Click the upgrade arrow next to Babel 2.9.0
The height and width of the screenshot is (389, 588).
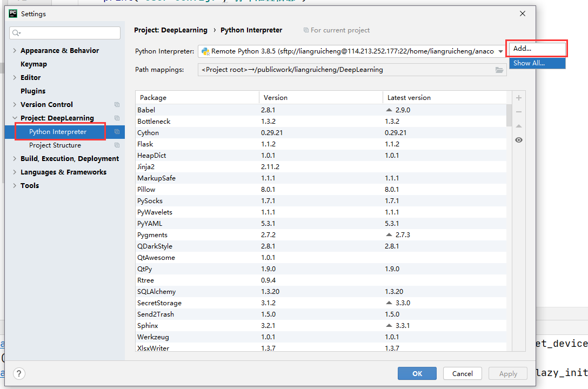(x=389, y=110)
